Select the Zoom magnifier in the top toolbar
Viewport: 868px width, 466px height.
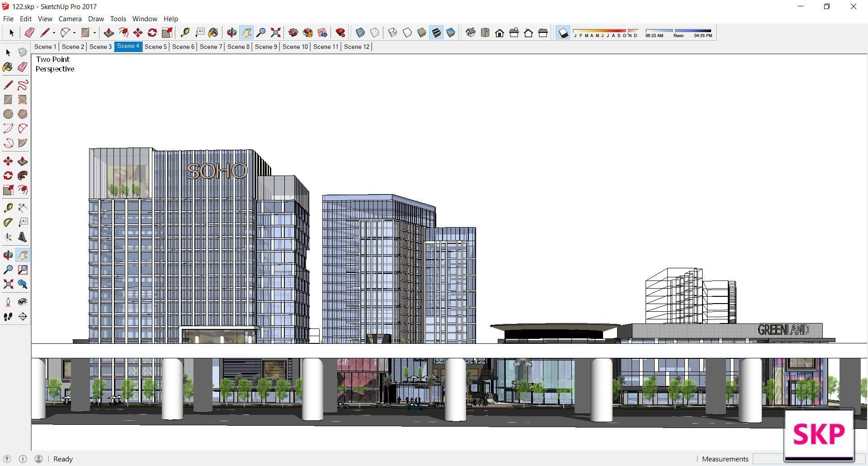pos(261,33)
